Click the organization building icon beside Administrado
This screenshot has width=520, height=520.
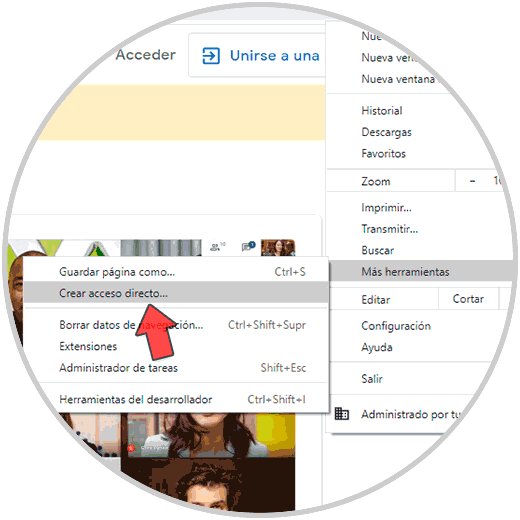tap(342, 414)
